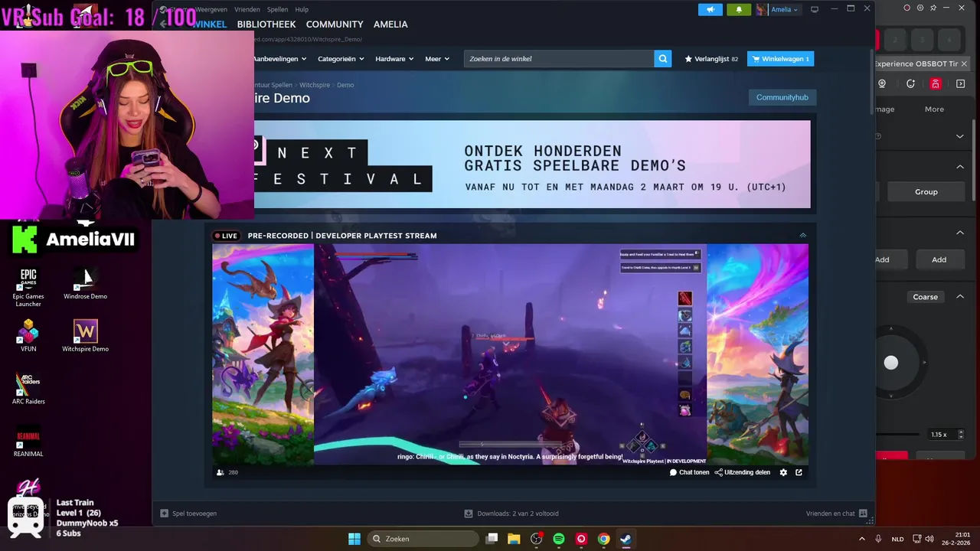Open broadcast settings gear
Viewport: 980px width, 551px height.
click(x=783, y=472)
